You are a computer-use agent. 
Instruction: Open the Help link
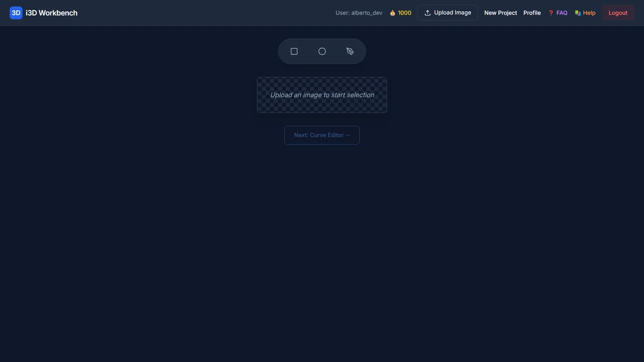(585, 13)
